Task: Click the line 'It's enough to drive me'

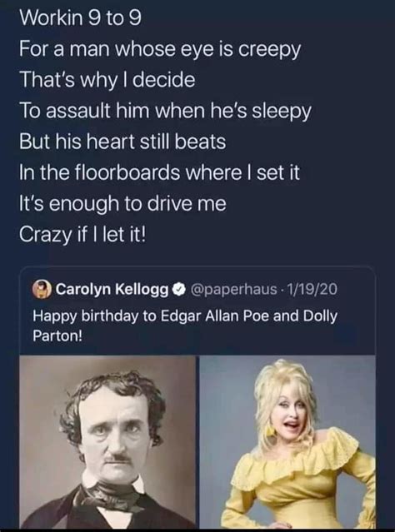Action: click(x=122, y=204)
